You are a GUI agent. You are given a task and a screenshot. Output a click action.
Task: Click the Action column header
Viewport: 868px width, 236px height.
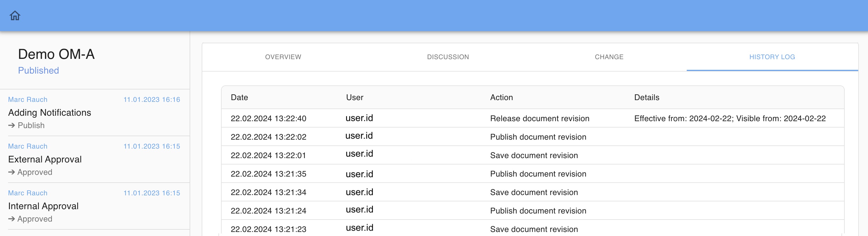pos(501,98)
